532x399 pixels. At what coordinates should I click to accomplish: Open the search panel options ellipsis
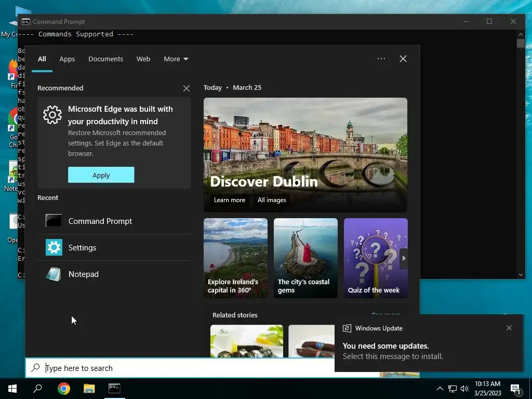(381, 59)
